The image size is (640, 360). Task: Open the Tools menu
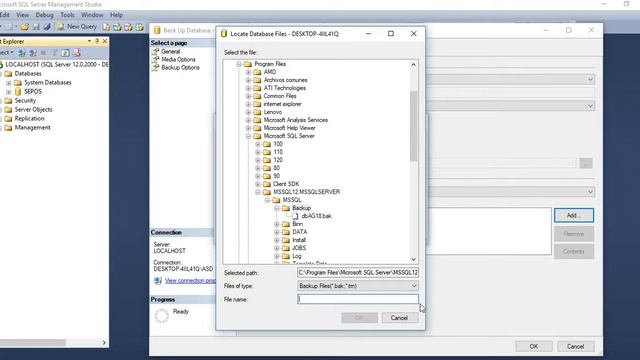click(67, 15)
